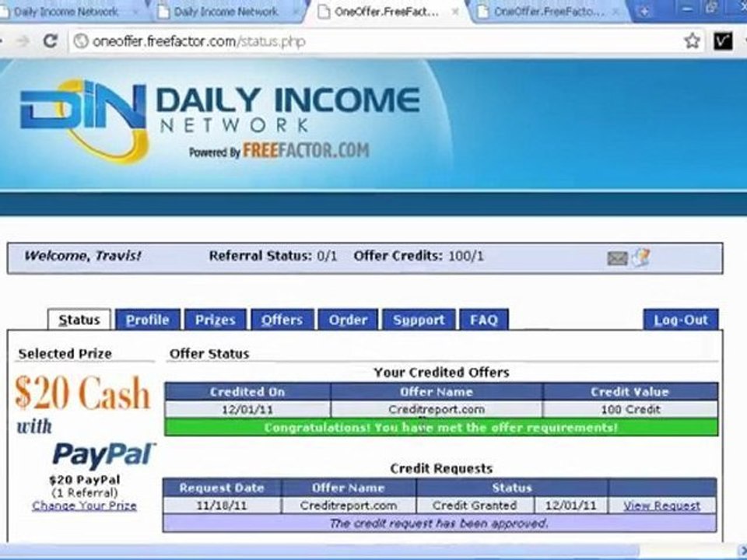
Task: Click the 'Welcome, Travis!' text
Action: pyautogui.click(x=83, y=256)
